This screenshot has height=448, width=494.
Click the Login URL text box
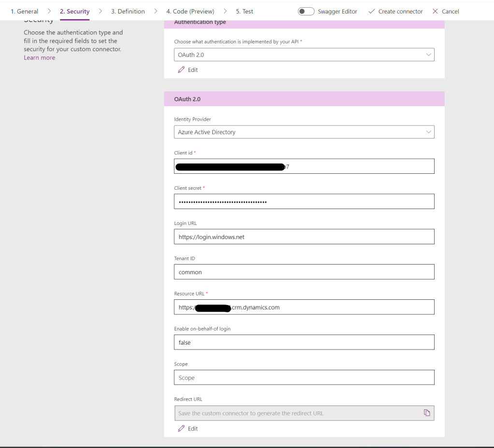pyautogui.click(x=304, y=237)
